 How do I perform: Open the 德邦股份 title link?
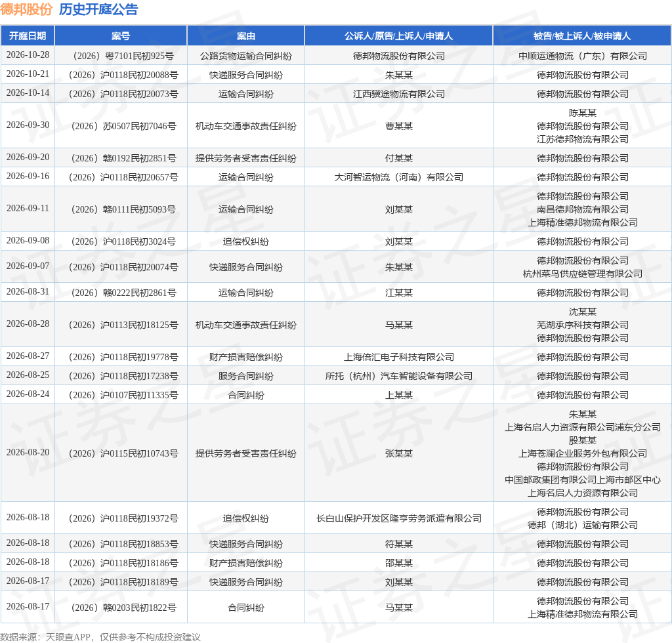(x=26, y=9)
